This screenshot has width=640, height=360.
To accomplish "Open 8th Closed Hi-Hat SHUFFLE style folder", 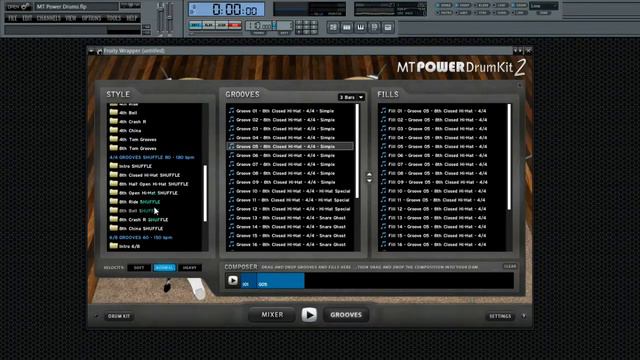I will click(145, 175).
